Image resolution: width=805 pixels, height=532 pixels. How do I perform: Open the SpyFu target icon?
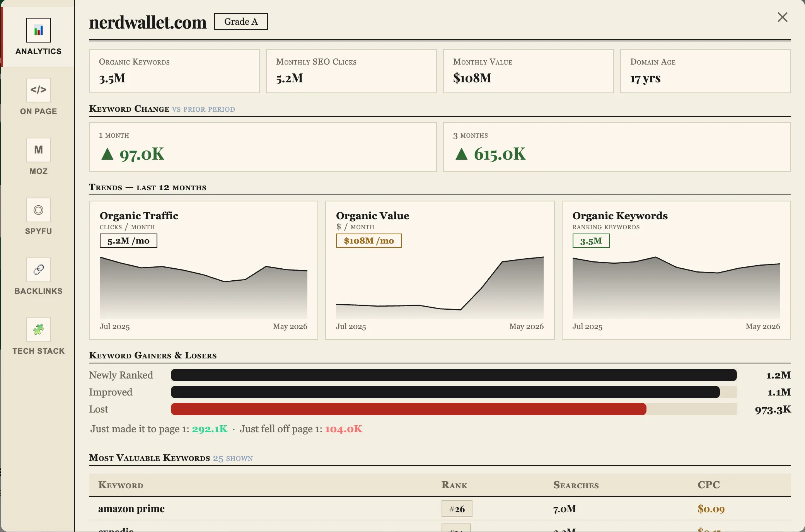[x=39, y=210]
